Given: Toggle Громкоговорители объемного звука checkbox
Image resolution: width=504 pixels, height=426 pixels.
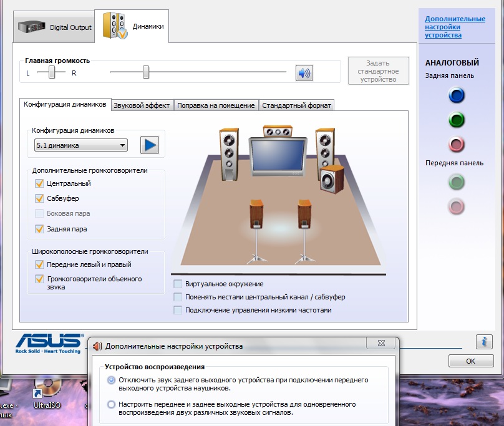Looking at the screenshot, I should click(39, 278).
